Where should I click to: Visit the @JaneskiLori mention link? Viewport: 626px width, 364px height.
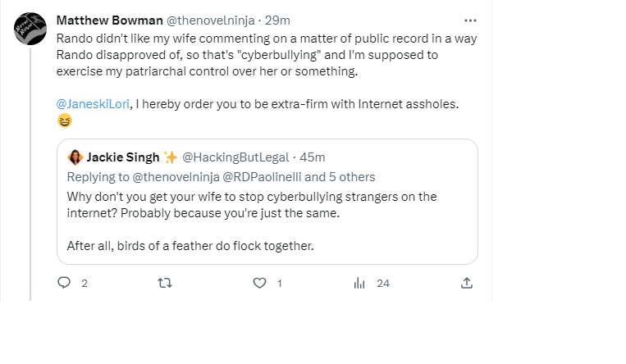pyautogui.click(x=94, y=103)
